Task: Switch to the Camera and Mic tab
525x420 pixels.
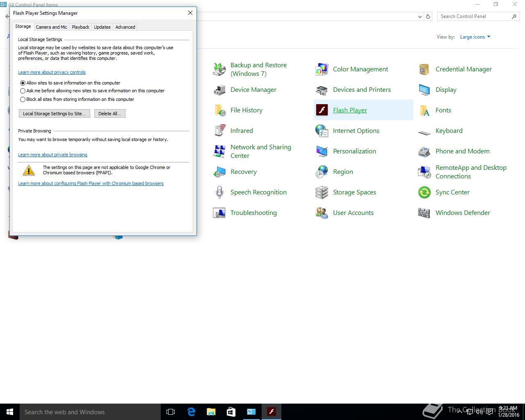Action: 51,27
